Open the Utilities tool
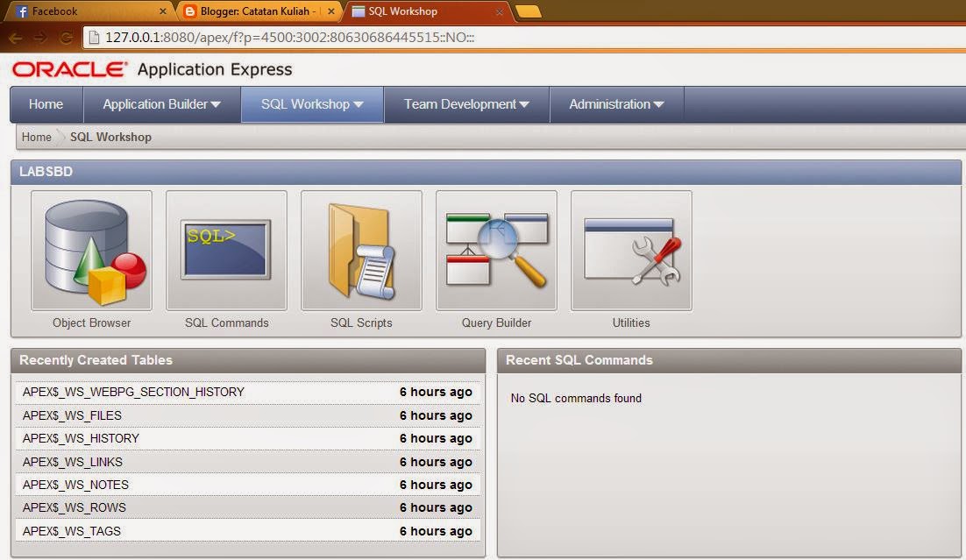This screenshot has width=966, height=560. tap(630, 250)
